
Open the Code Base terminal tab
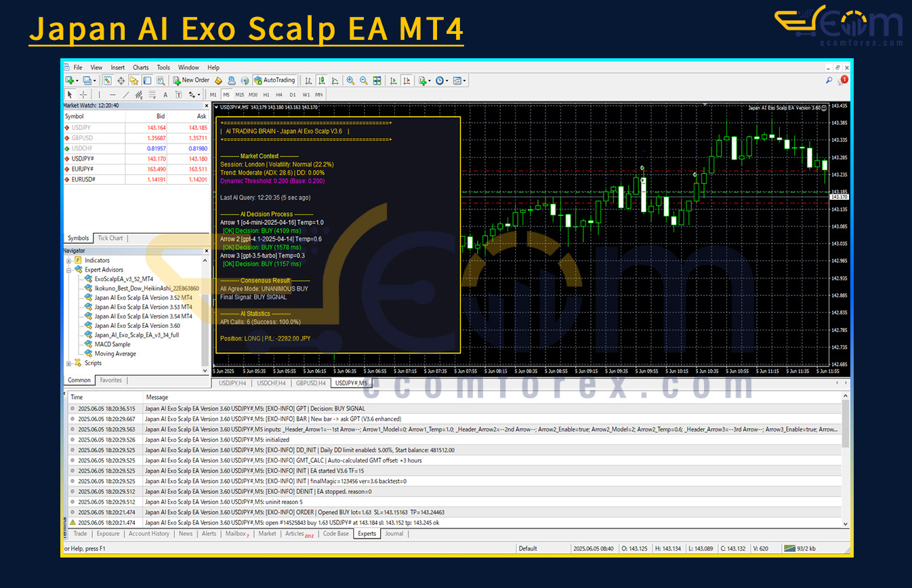pyautogui.click(x=335, y=534)
